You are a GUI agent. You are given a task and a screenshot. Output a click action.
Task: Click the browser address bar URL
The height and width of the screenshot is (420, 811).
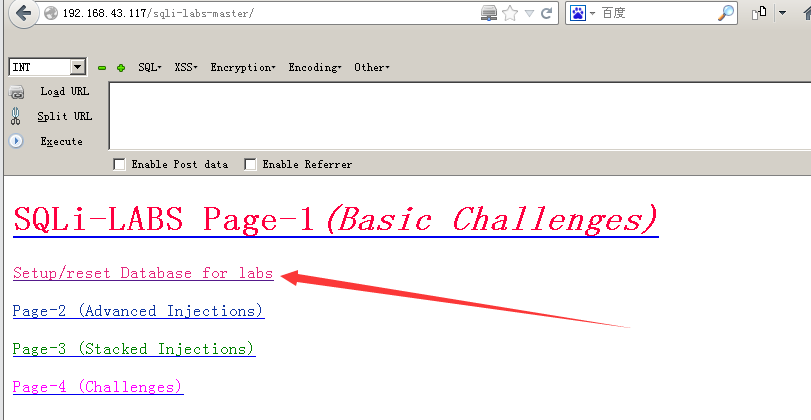point(158,13)
